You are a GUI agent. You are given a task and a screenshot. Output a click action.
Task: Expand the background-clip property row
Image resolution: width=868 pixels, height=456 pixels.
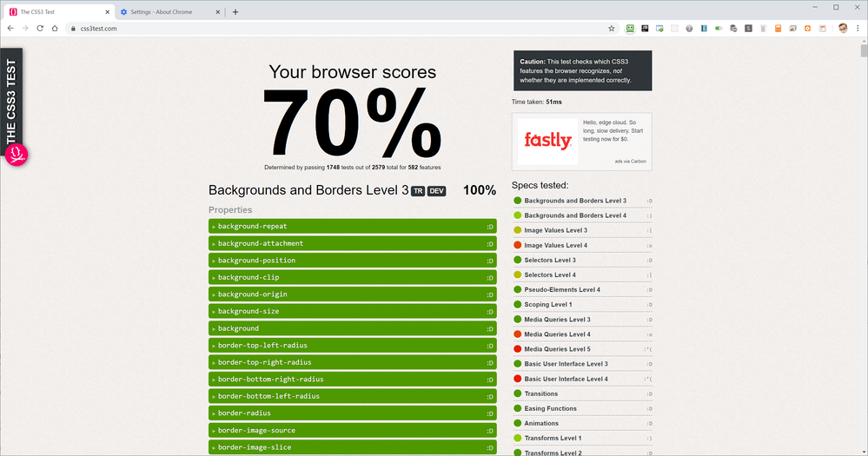(352, 277)
